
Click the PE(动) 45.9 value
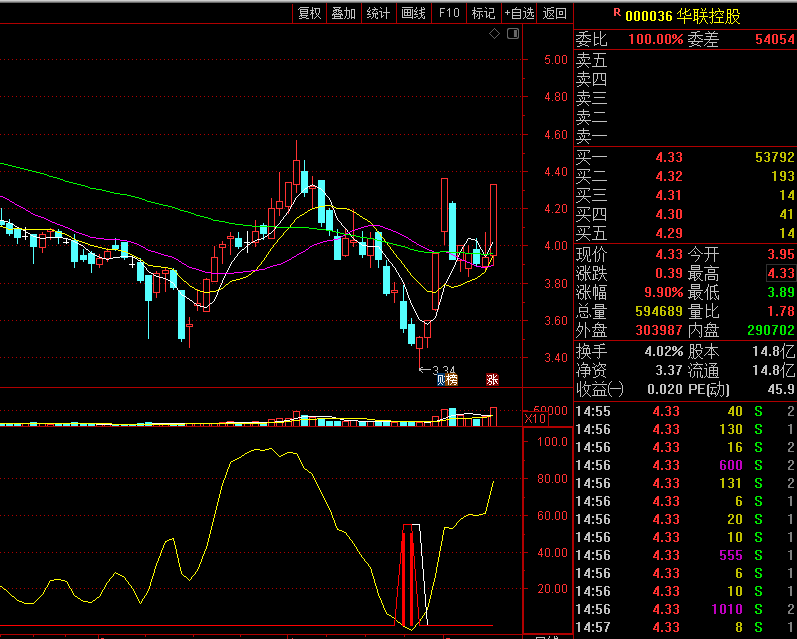[781, 389]
